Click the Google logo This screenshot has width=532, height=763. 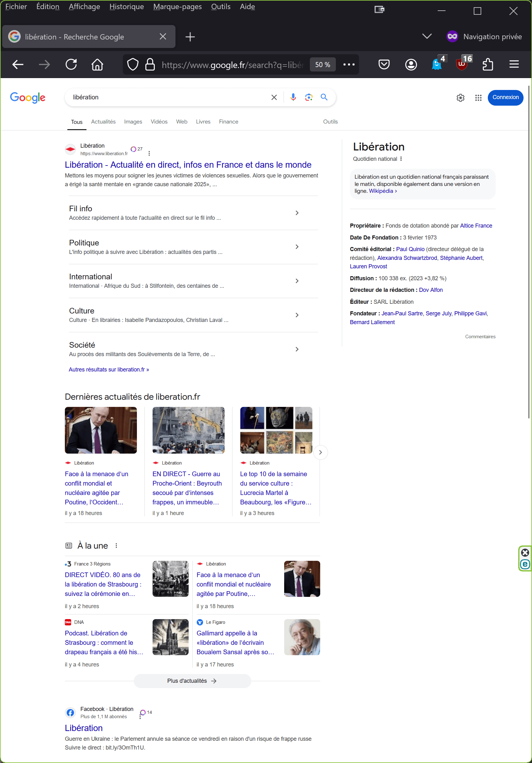coord(28,97)
